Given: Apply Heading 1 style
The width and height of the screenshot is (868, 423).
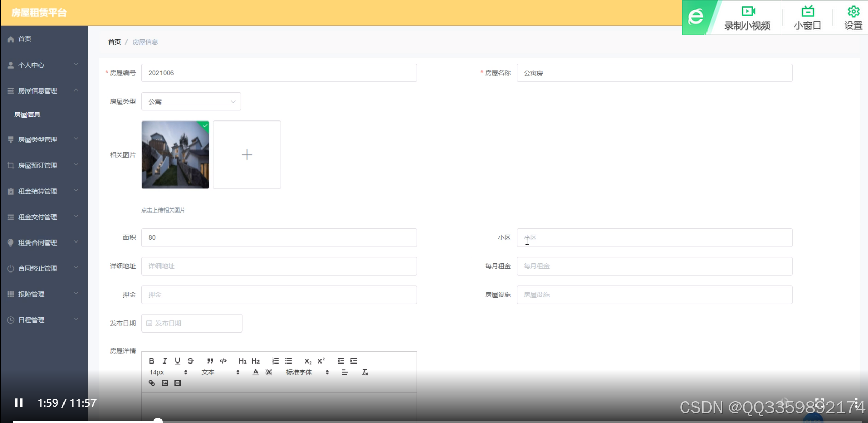Looking at the screenshot, I should 242,361.
